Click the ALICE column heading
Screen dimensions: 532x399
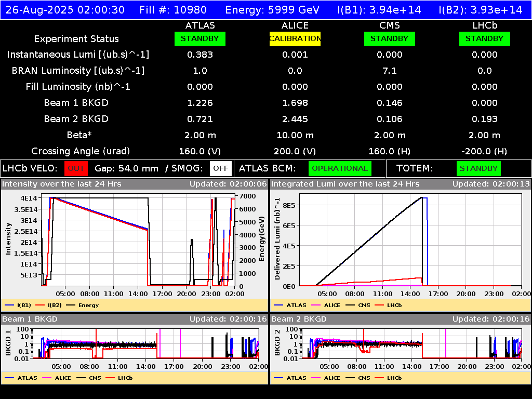coord(295,25)
